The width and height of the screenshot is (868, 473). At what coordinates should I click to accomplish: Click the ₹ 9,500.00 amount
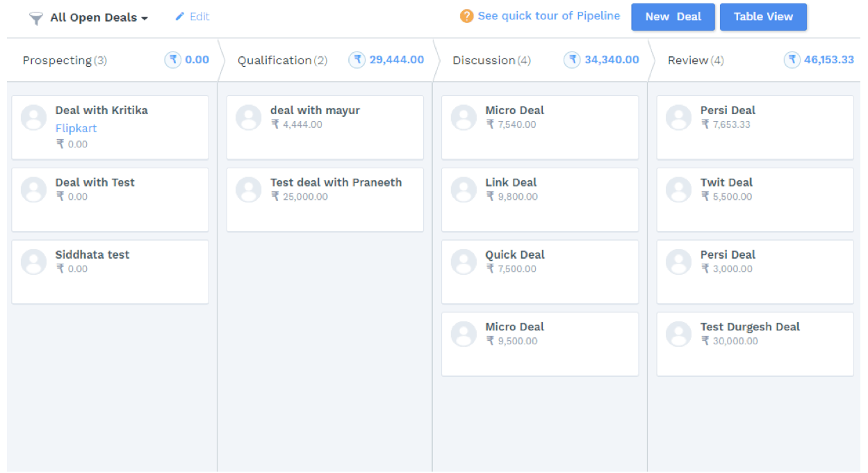[x=511, y=341]
